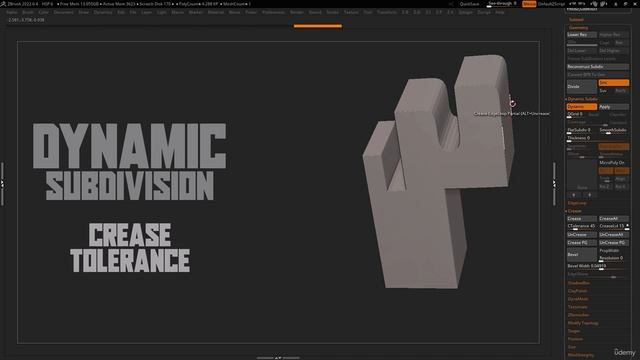640x360 pixels.
Task: Open the Document menu
Action: point(64,12)
